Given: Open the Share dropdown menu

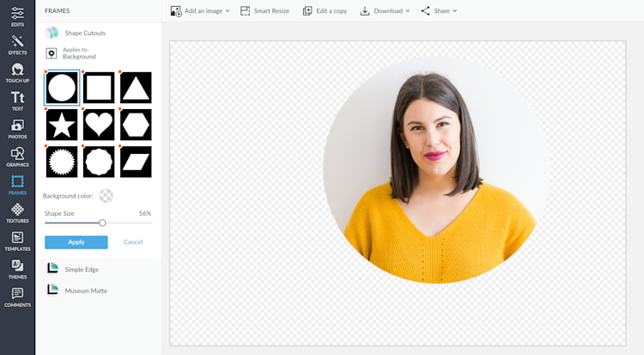Looking at the screenshot, I should (x=439, y=11).
